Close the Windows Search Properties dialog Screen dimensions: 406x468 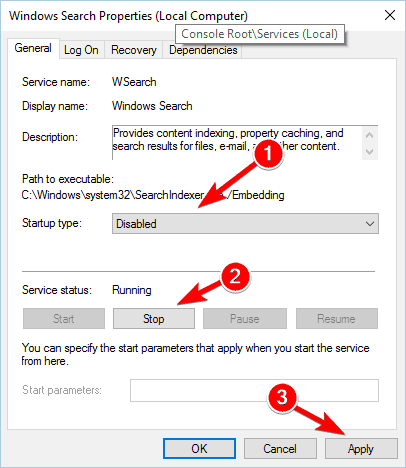coord(390,15)
